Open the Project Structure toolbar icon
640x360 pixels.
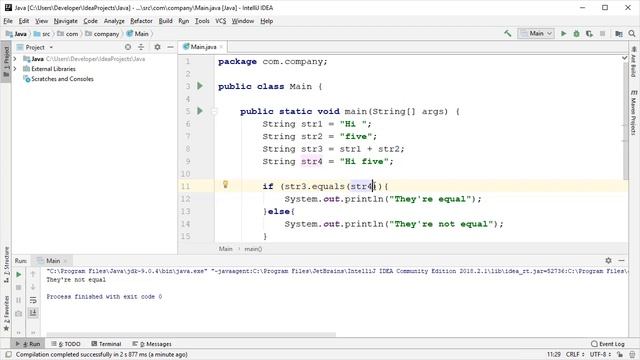pyautogui.click(x=619, y=33)
